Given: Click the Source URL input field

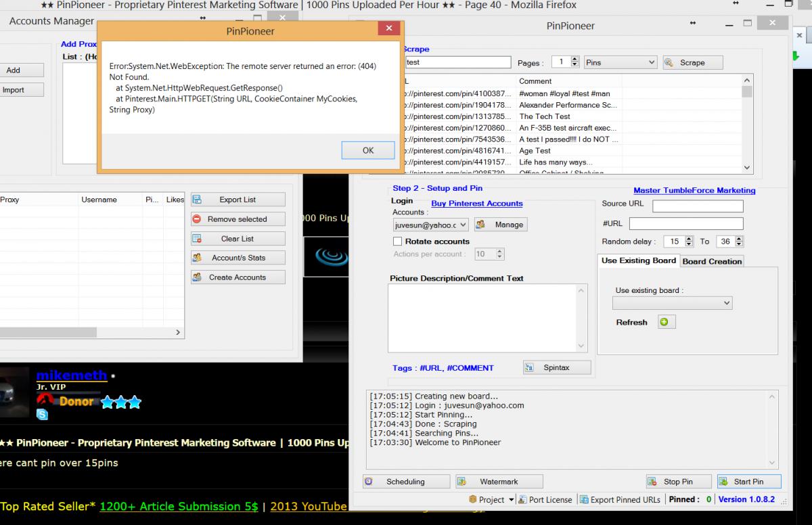Looking at the screenshot, I should [698, 206].
